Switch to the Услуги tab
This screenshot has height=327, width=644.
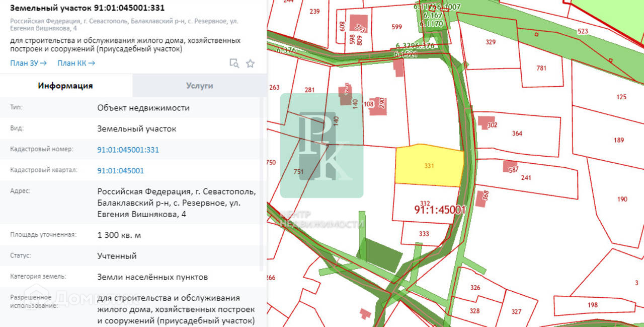tap(200, 86)
